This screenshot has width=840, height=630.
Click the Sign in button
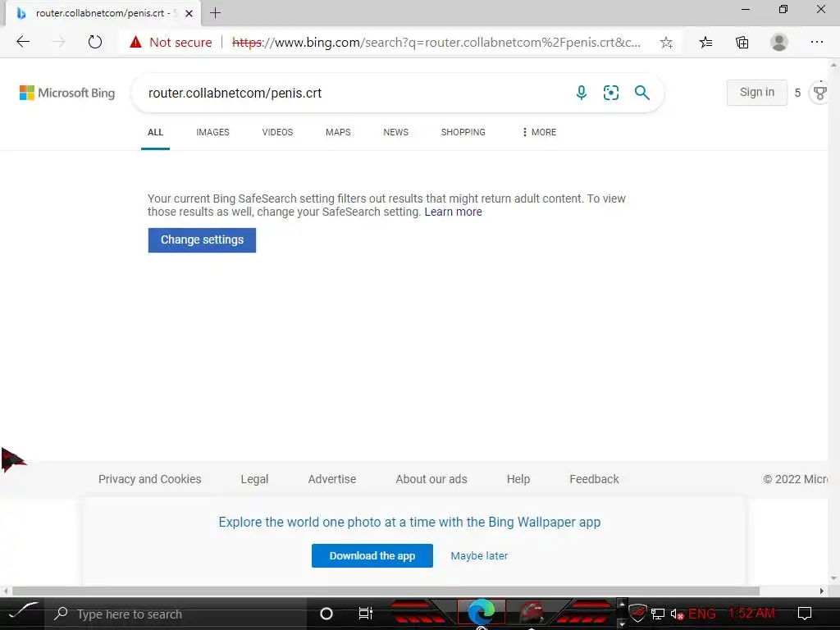click(x=757, y=93)
